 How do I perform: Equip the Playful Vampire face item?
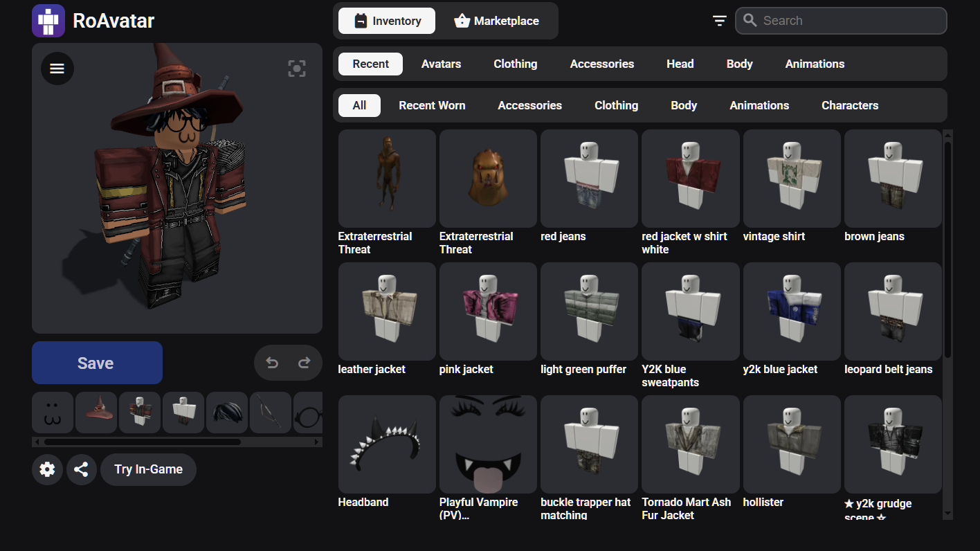pos(488,444)
